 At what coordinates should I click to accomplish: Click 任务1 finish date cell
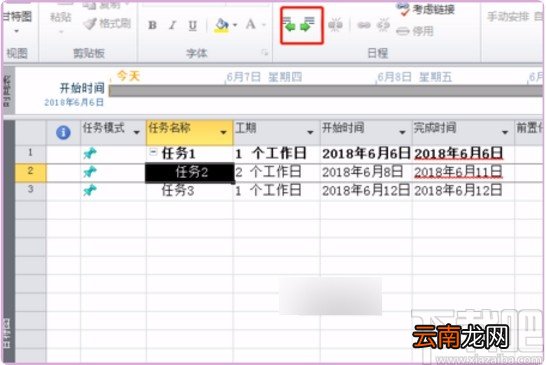point(463,154)
